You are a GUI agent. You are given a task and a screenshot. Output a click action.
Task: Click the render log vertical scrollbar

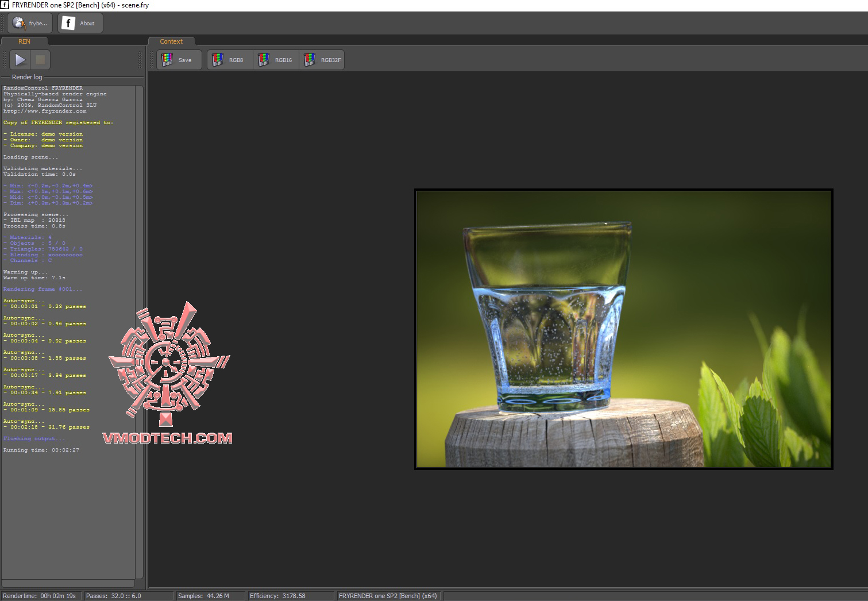click(x=139, y=332)
